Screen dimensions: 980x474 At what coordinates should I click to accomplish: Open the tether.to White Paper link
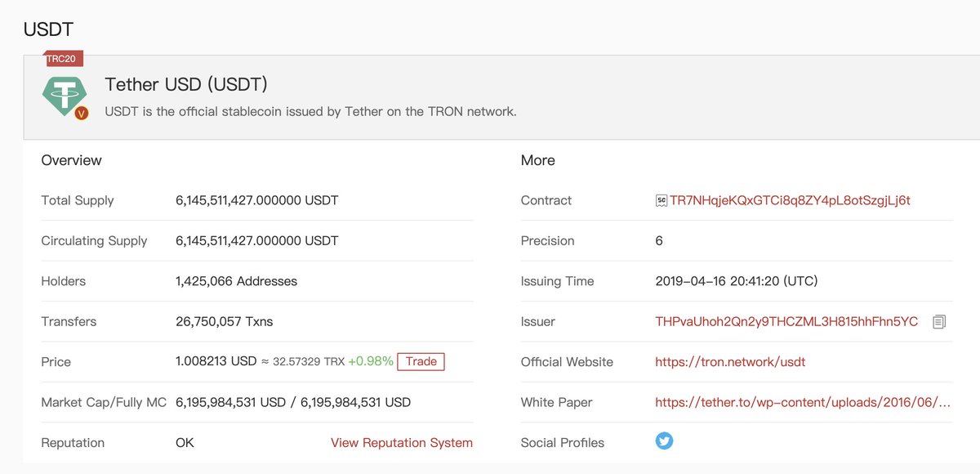(803, 402)
